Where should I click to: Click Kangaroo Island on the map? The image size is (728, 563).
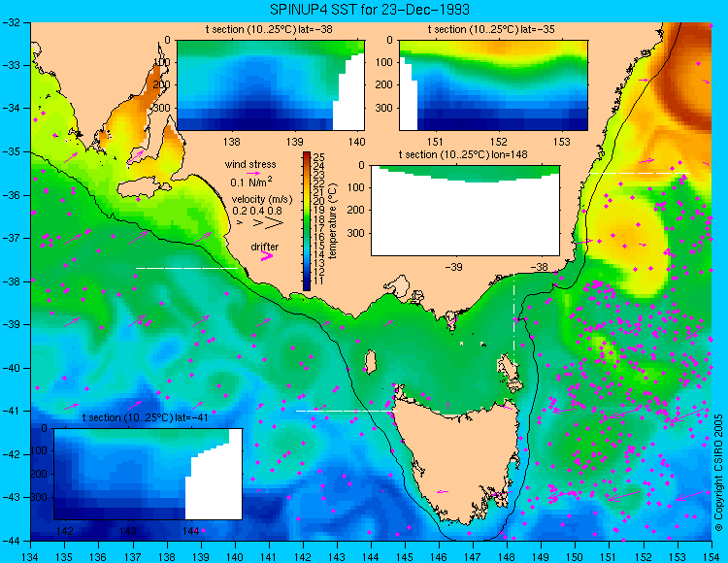(144, 187)
